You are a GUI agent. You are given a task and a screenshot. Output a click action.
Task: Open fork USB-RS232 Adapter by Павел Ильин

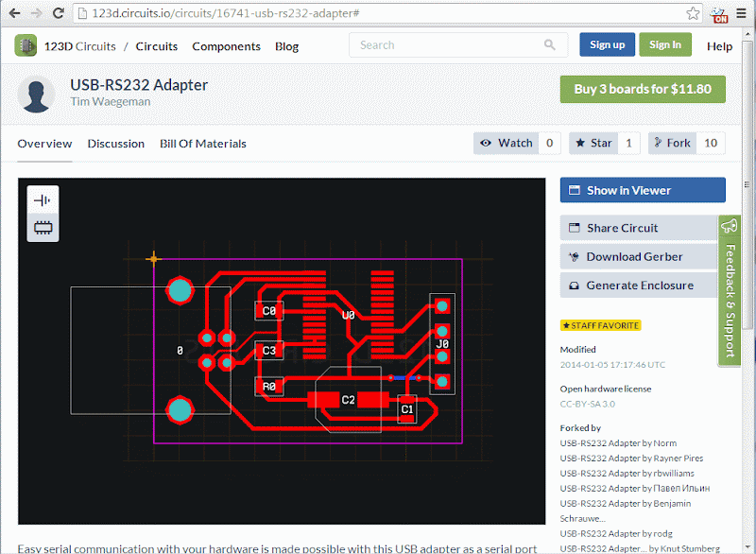(635, 489)
